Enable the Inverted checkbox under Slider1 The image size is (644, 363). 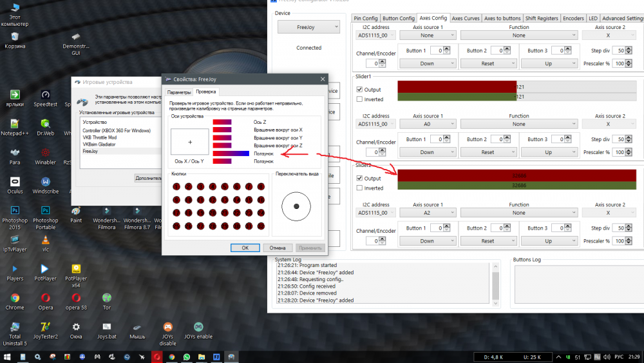[360, 99]
